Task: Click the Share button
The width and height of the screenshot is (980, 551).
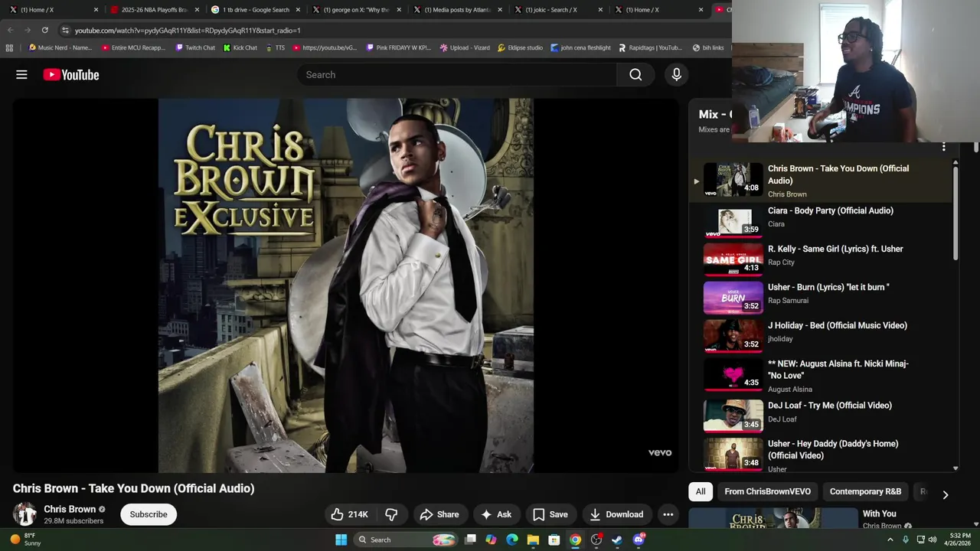Action: [439, 514]
